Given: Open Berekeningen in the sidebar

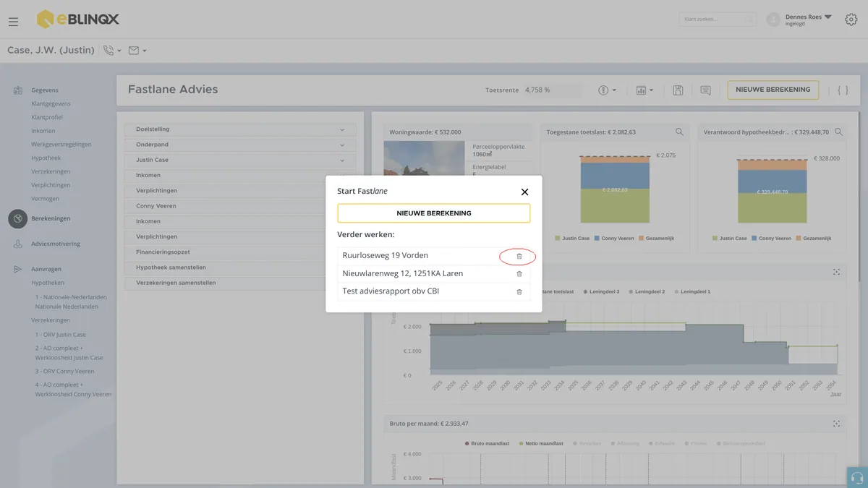Looking at the screenshot, I should click(51, 218).
